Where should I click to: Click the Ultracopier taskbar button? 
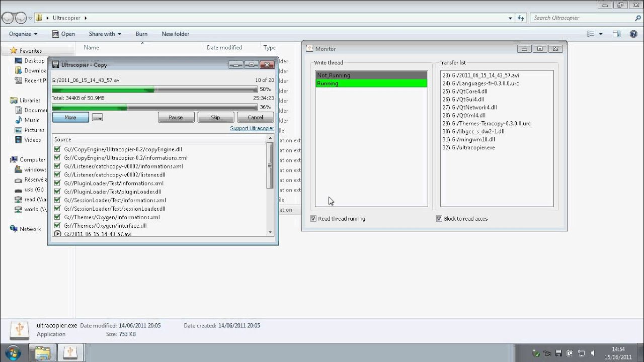[70, 352]
